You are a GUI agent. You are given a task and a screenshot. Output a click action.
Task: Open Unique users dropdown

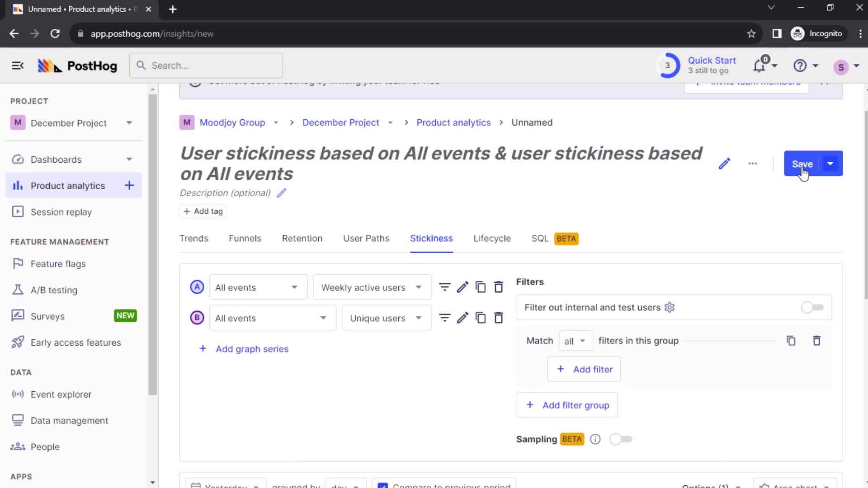click(x=387, y=318)
